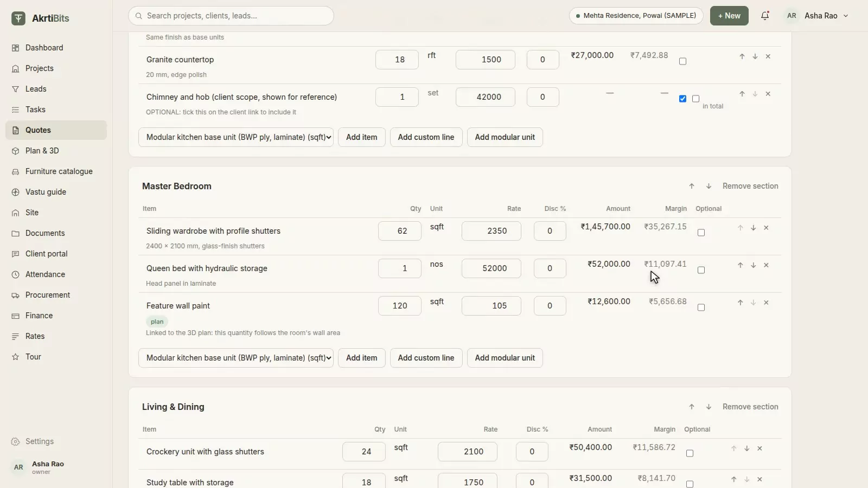The image size is (868, 488).
Task: Move Master Bedroom section down
Action: (709, 186)
